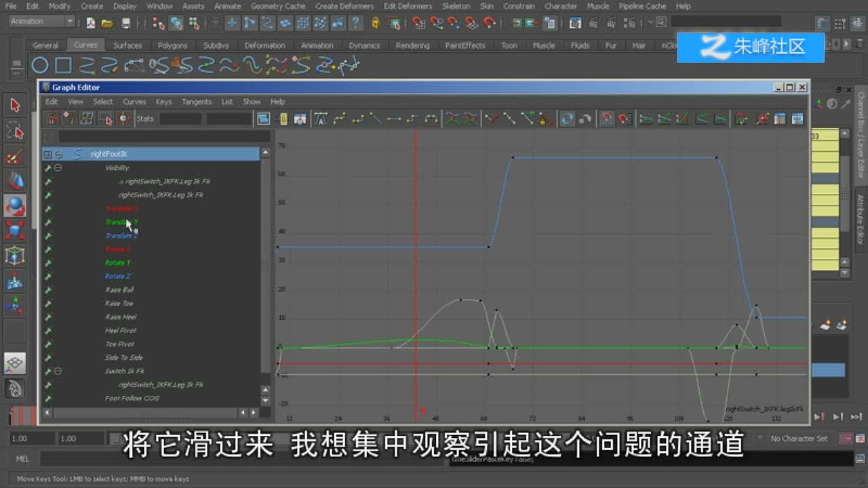The height and width of the screenshot is (488, 868).
Task: Apply Step tangents icon
Action: coord(412,119)
